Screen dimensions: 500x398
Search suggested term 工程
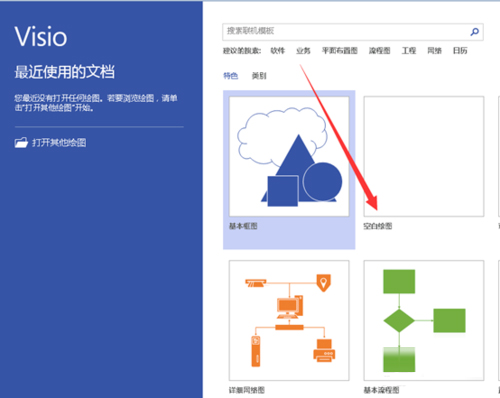[x=409, y=51]
